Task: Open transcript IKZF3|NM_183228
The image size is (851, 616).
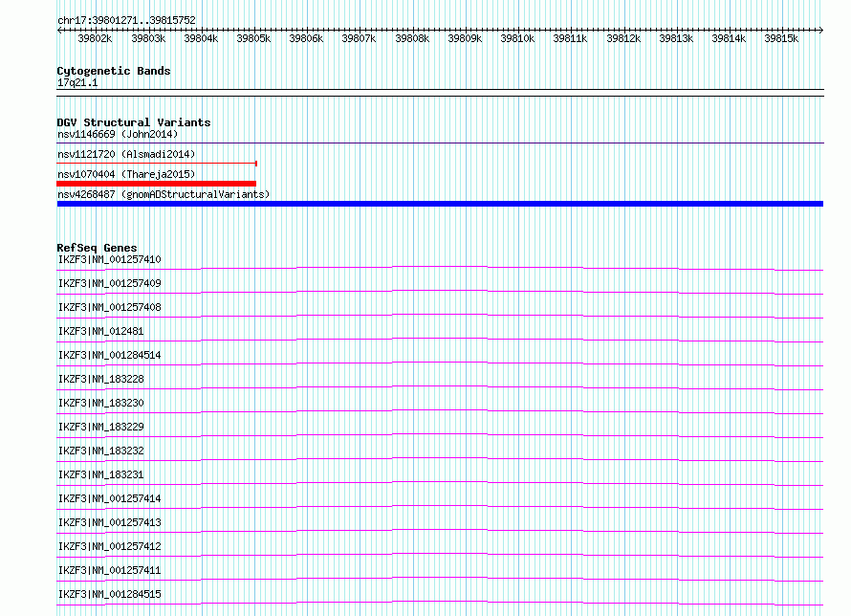Action: click(101, 379)
